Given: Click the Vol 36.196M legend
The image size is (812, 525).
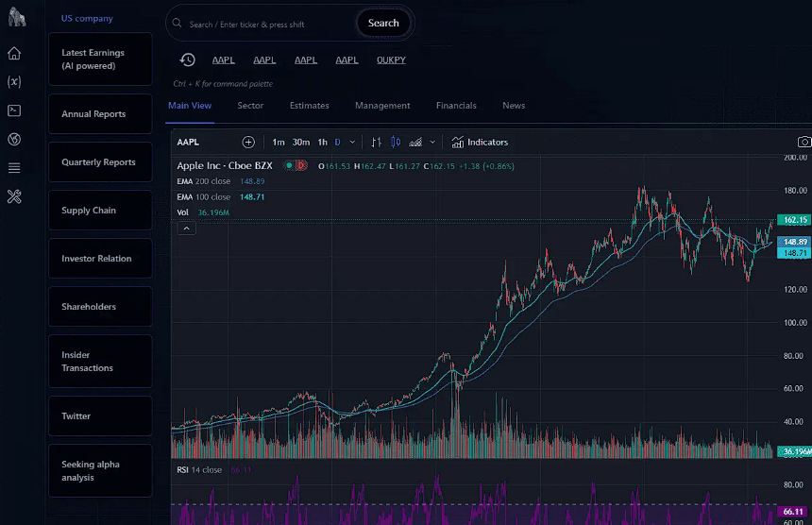Looking at the screenshot, I should click(x=203, y=212).
